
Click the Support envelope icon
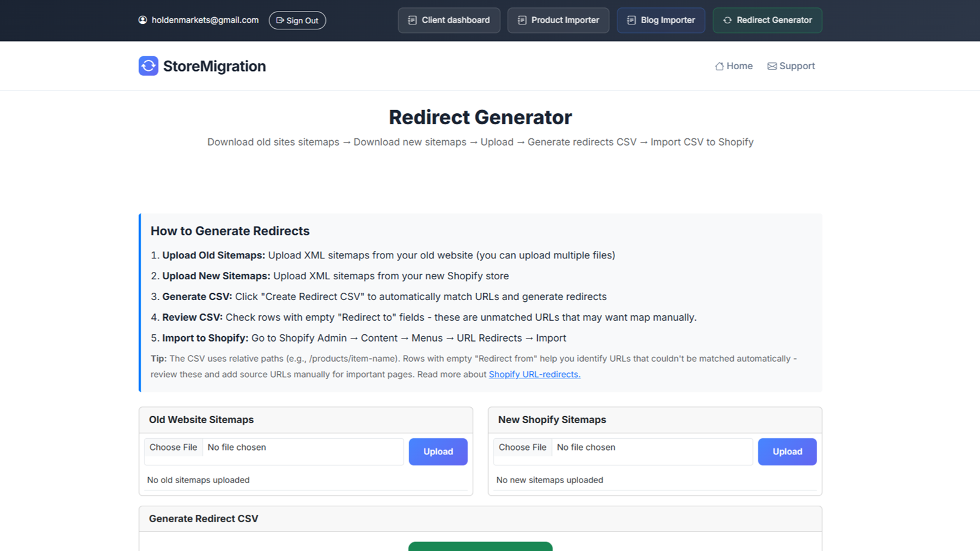[772, 66]
